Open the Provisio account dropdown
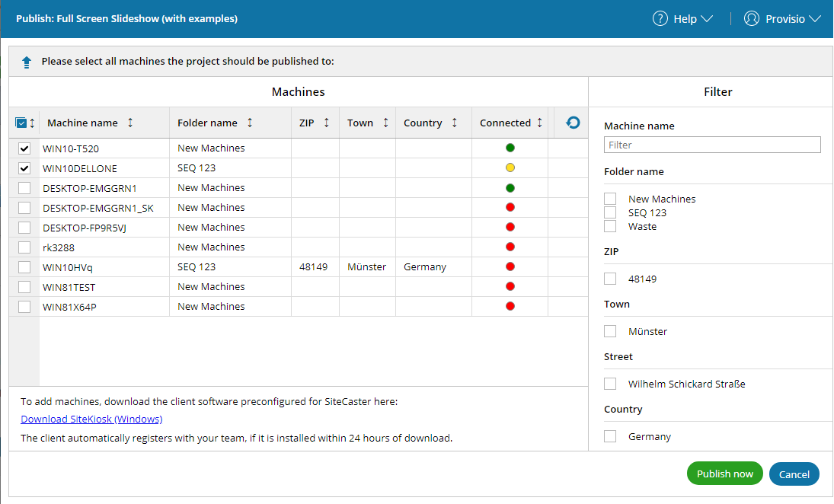This screenshot has height=504, width=834. 815,19
